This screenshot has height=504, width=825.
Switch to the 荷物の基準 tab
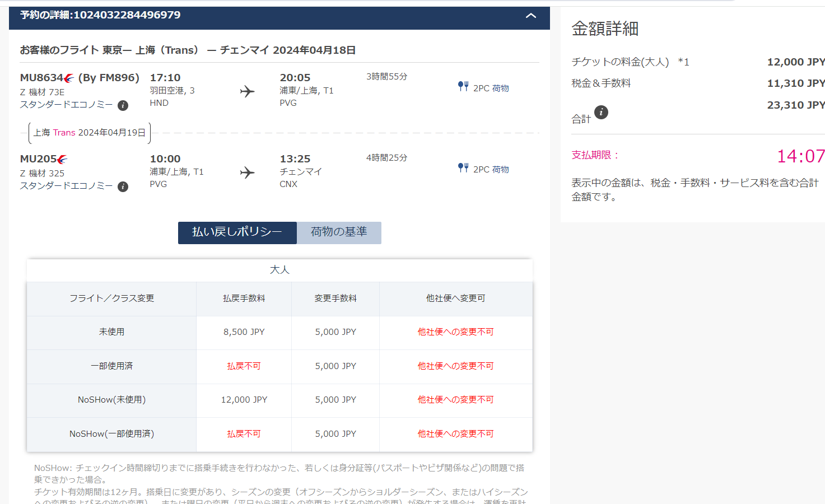[x=339, y=232]
